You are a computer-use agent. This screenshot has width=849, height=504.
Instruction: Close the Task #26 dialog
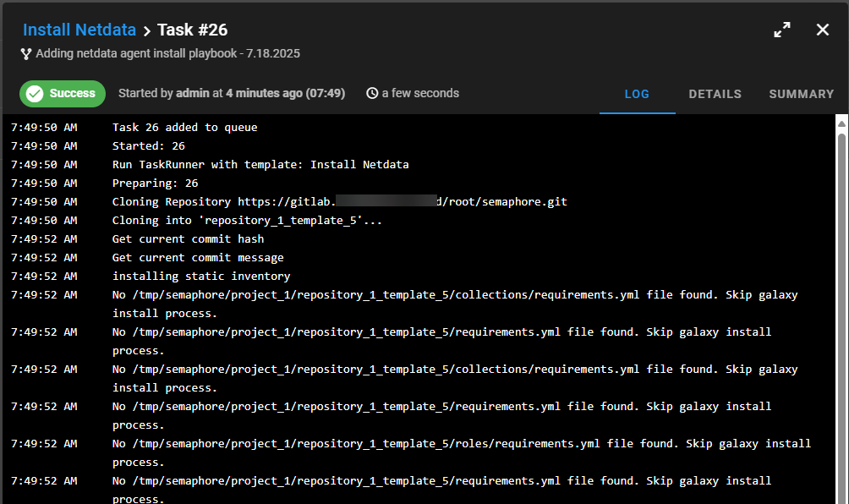click(x=823, y=30)
